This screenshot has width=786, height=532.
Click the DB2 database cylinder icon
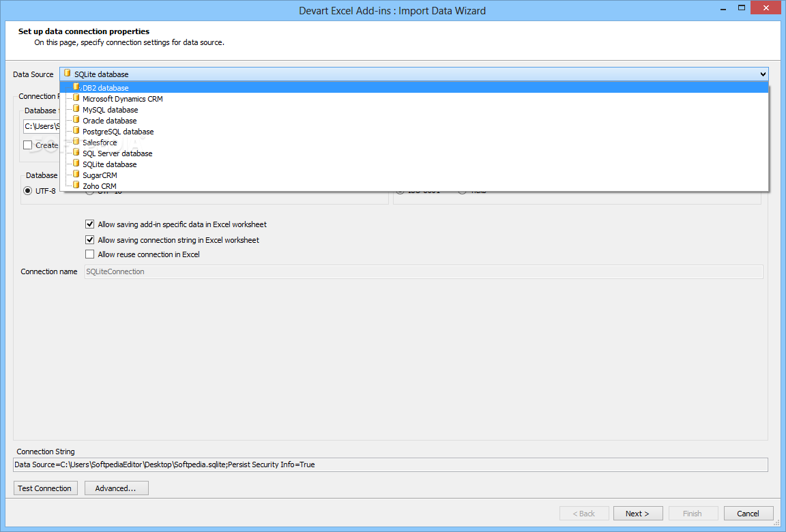(x=76, y=87)
